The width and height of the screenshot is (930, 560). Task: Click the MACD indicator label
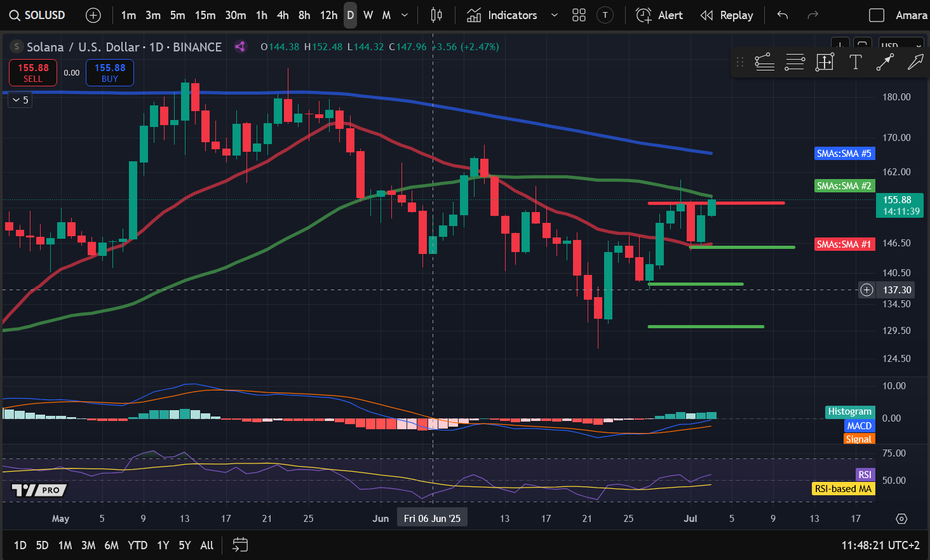(x=859, y=425)
